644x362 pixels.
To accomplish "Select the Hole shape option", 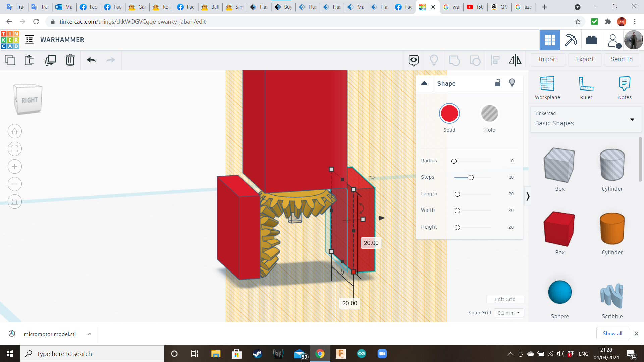I will 489,114.
